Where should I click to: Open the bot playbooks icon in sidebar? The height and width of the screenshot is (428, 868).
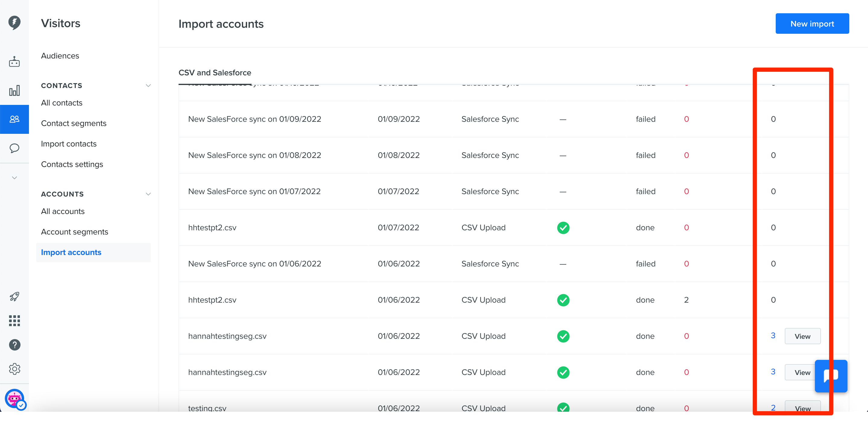(x=14, y=61)
